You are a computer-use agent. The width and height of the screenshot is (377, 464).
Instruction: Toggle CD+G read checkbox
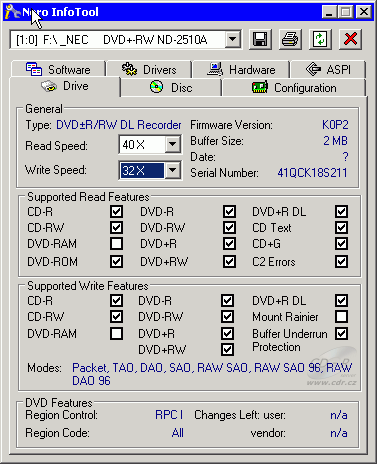coord(342,244)
